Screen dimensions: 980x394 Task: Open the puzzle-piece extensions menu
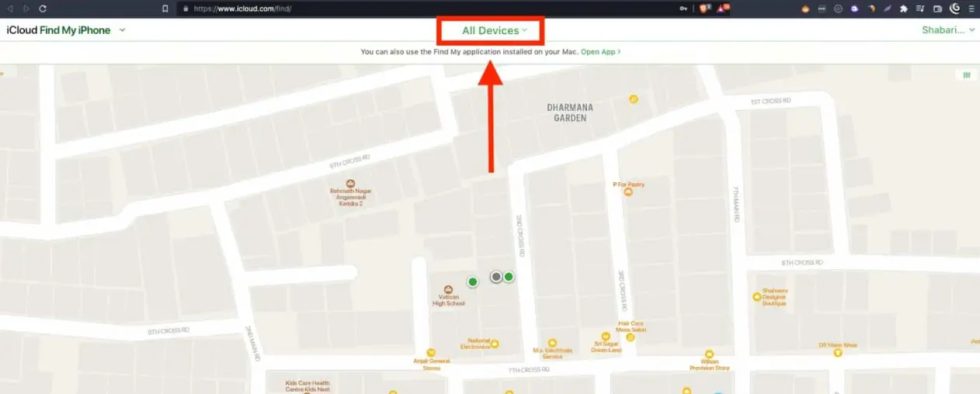click(x=904, y=9)
